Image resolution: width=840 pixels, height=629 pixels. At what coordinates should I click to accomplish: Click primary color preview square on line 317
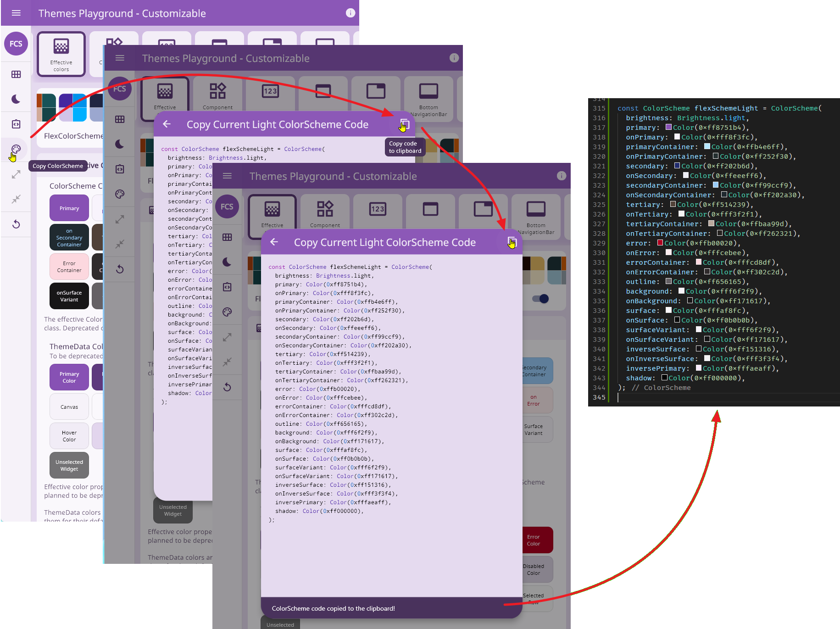668,127
